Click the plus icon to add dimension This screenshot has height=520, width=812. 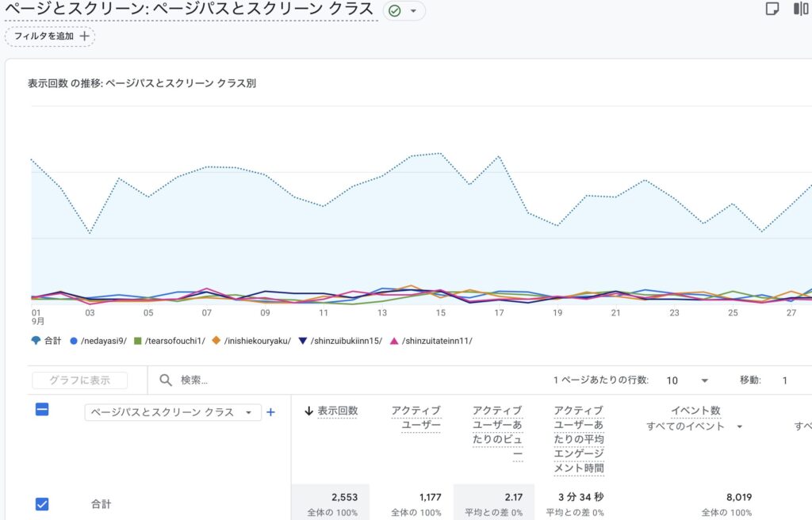[270, 412]
